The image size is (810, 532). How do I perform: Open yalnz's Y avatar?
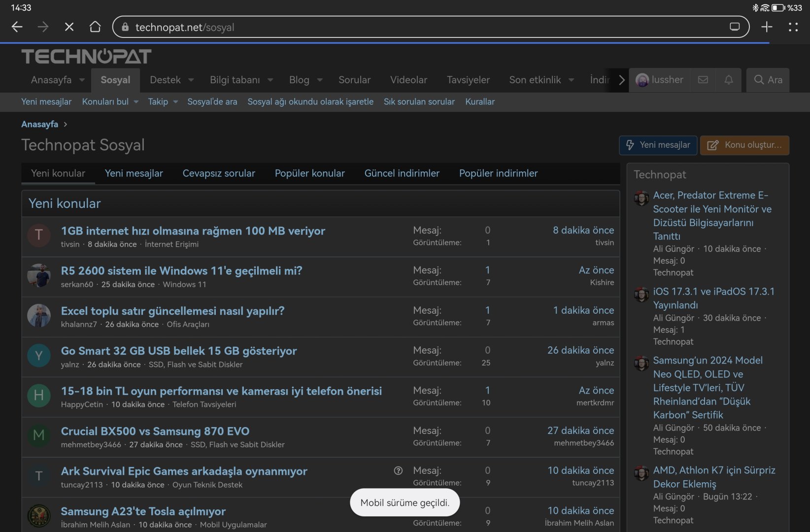[39, 356]
